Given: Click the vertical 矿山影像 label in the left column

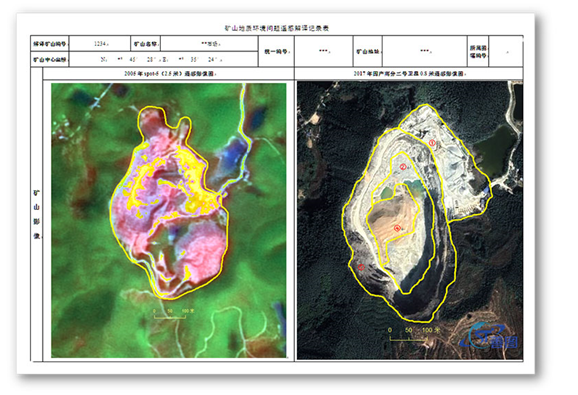Looking at the screenshot, I should pyautogui.click(x=36, y=214).
